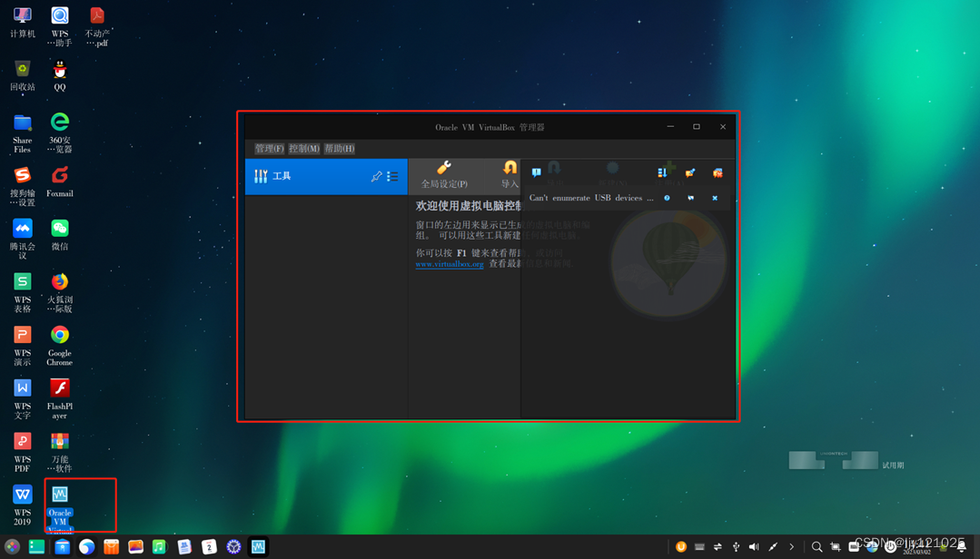Click the Import appliance icon
980x559 pixels.
point(509,172)
